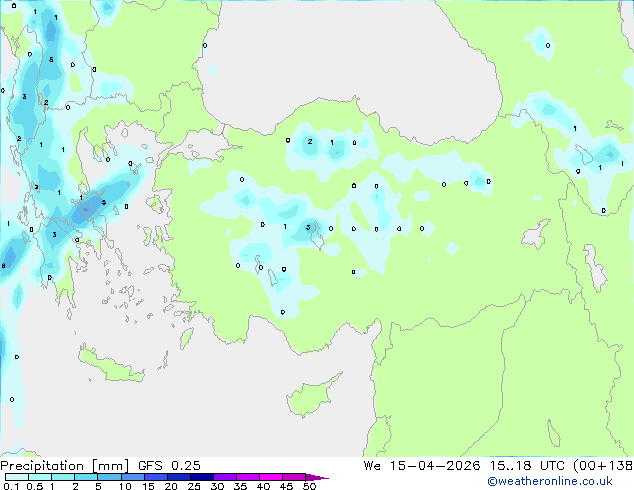Choose the 25–30 mm dark blue legend box

click(201, 477)
